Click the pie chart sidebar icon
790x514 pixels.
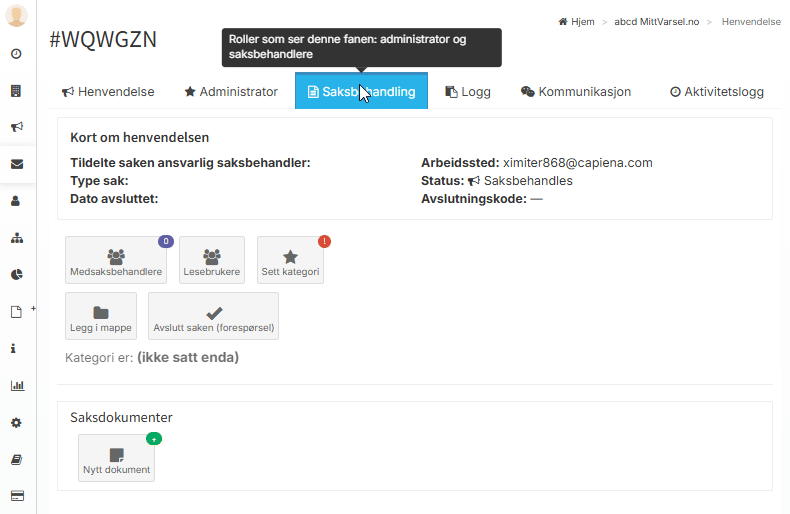tap(16, 275)
